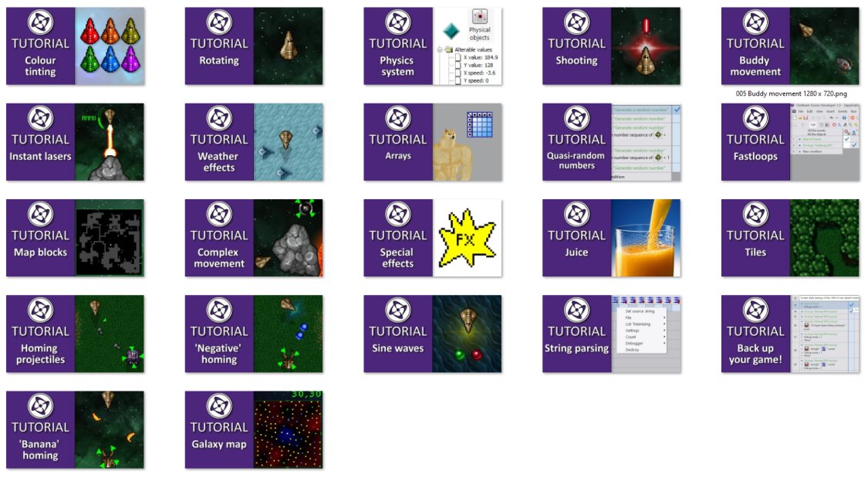Select the Arrays tutorial thumbnail
868x478 pixels.
[x=433, y=142]
